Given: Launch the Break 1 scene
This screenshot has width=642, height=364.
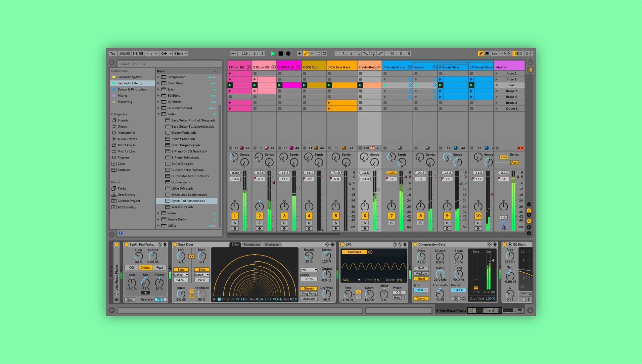Looking at the screenshot, I should pos(497,91).
